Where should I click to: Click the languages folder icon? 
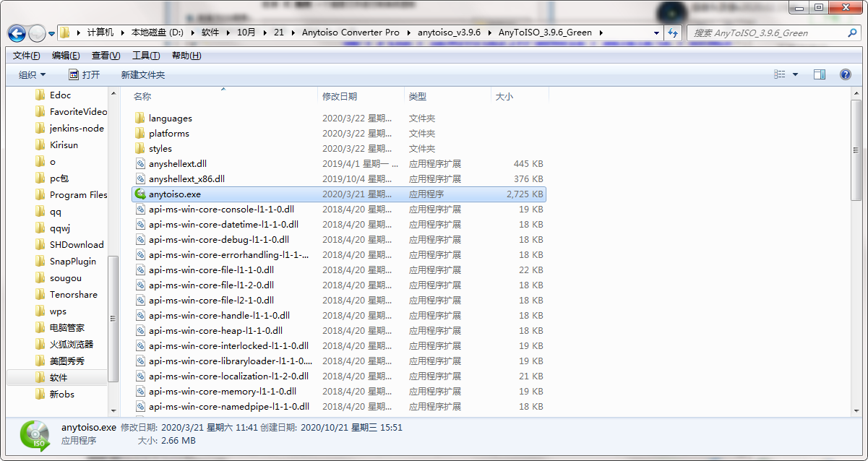[x=140, y=119]
